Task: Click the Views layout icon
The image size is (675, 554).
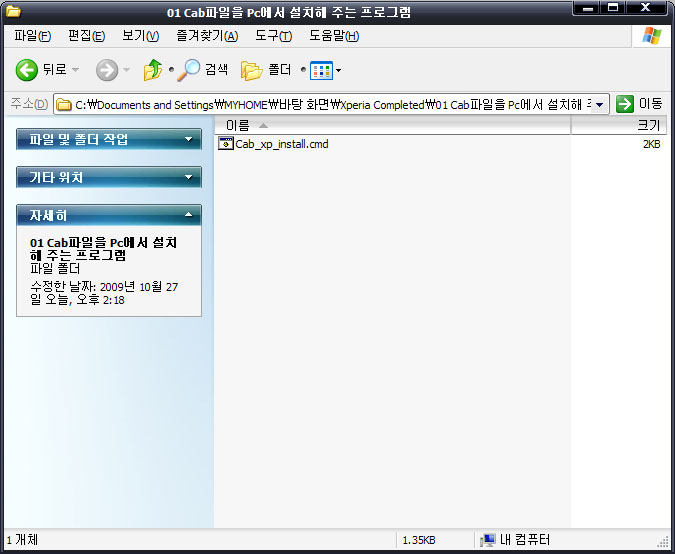Action: [x=320, y=70]
